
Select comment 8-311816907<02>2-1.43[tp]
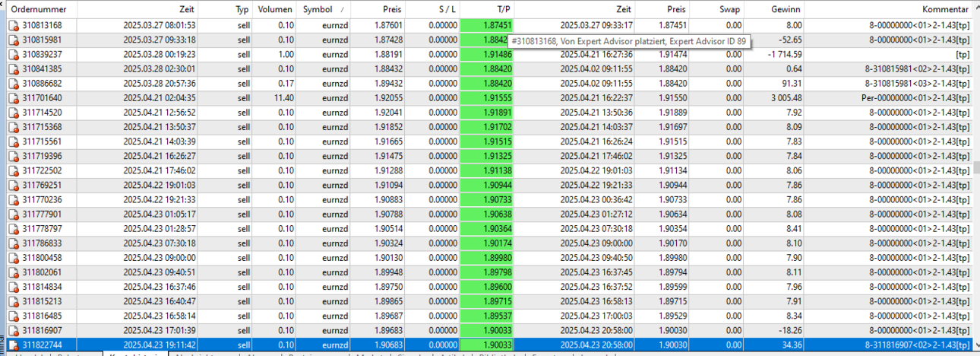pyautogui.click(x=918, y=345)
